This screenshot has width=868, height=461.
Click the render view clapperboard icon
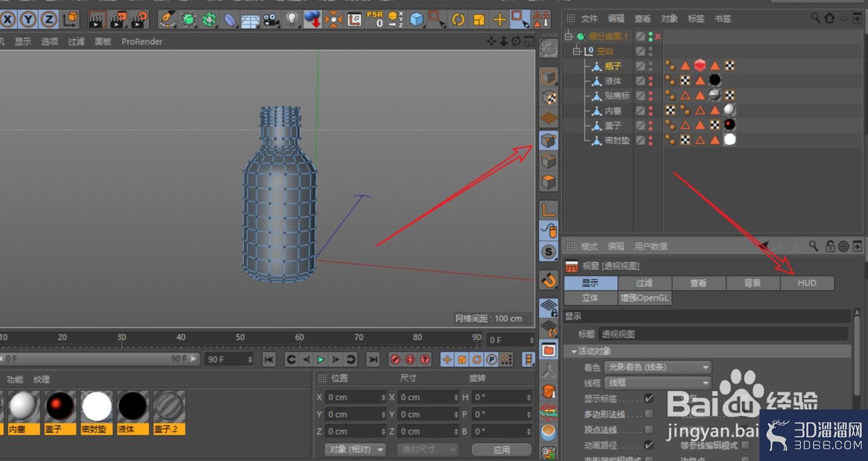(x=96, y=20)
